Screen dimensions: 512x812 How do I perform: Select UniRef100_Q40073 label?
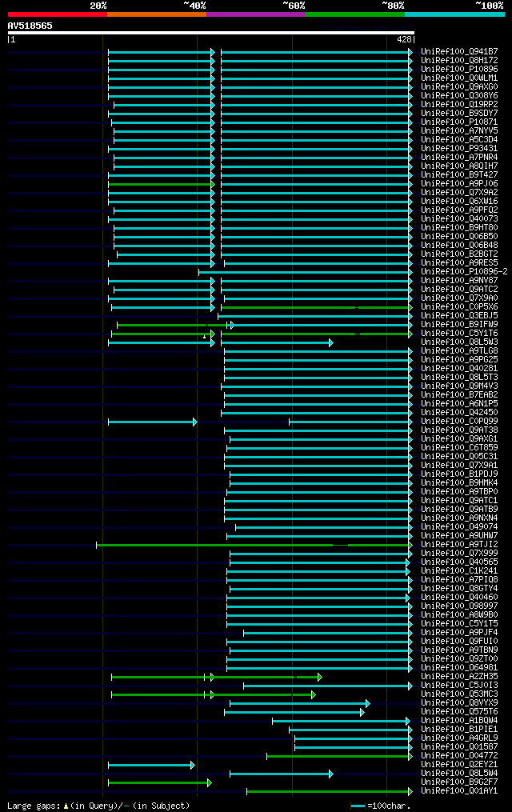(459, 219)
